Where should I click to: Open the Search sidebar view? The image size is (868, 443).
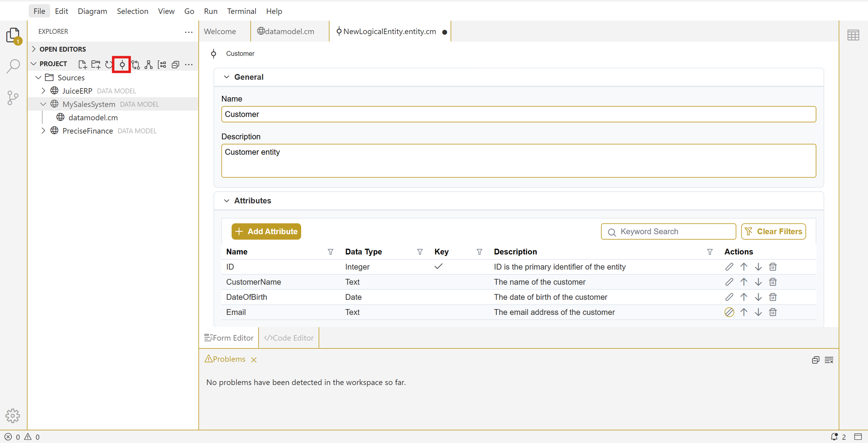click(13, 66)
